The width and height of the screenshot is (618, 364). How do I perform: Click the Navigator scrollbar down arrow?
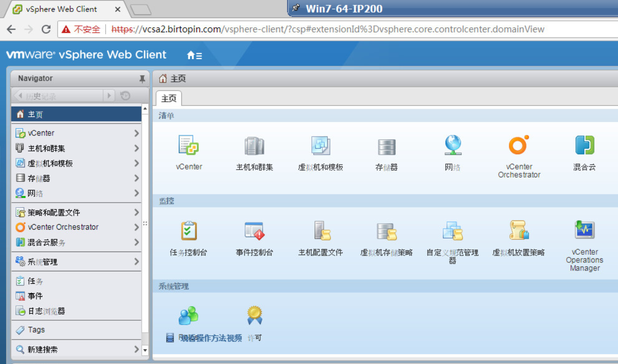[x=144, y=351]
